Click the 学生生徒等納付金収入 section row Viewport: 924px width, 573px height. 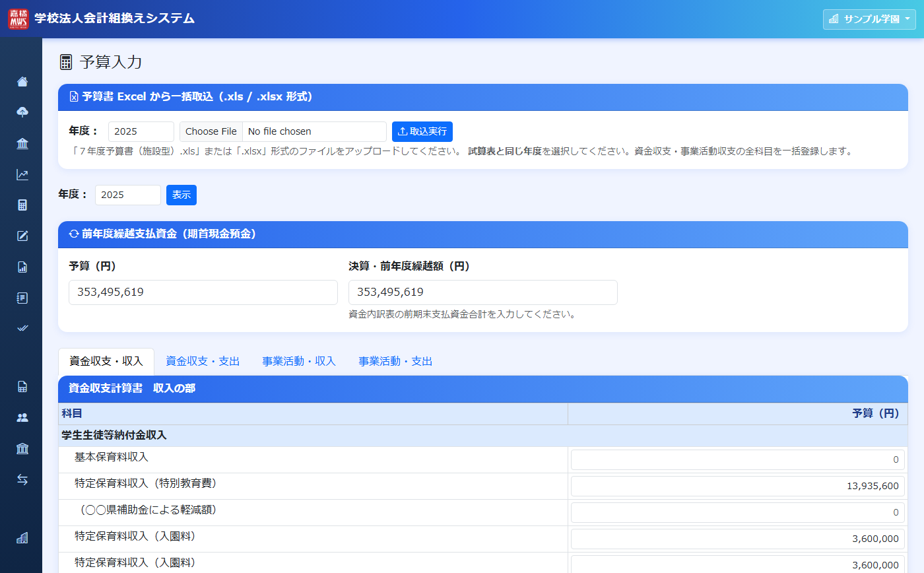483,436
